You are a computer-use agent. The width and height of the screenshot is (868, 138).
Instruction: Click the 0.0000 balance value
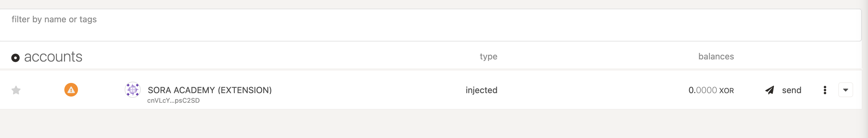[x=703, y=90]
